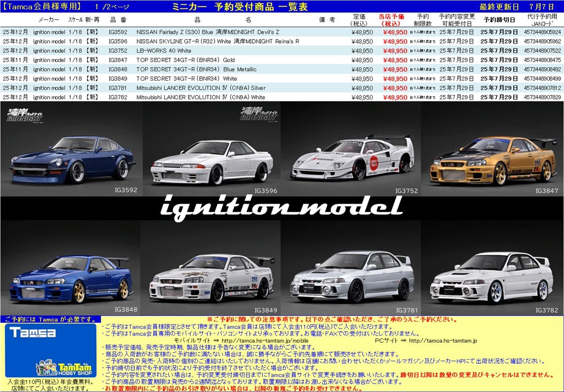The width and height of the screenshot is (564, 392).
Task: Select the 【Tamca会員様専用】 header label
Action: tap(40, 7)
